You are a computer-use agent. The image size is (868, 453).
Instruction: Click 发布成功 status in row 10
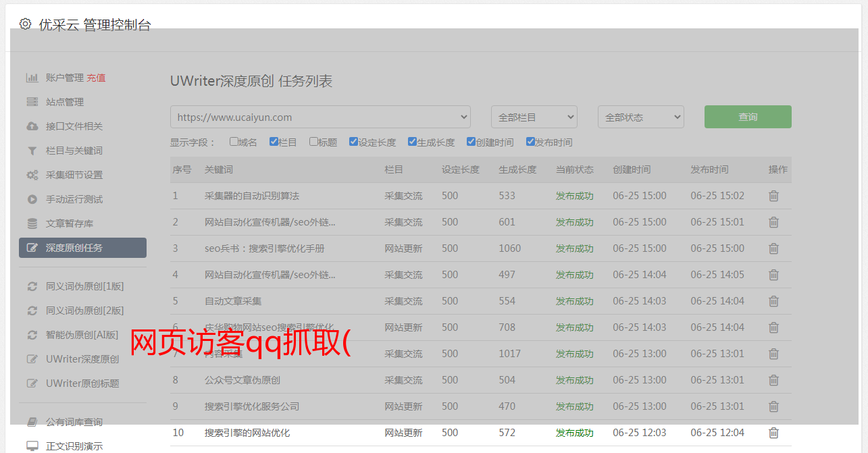tap(575, 433)
